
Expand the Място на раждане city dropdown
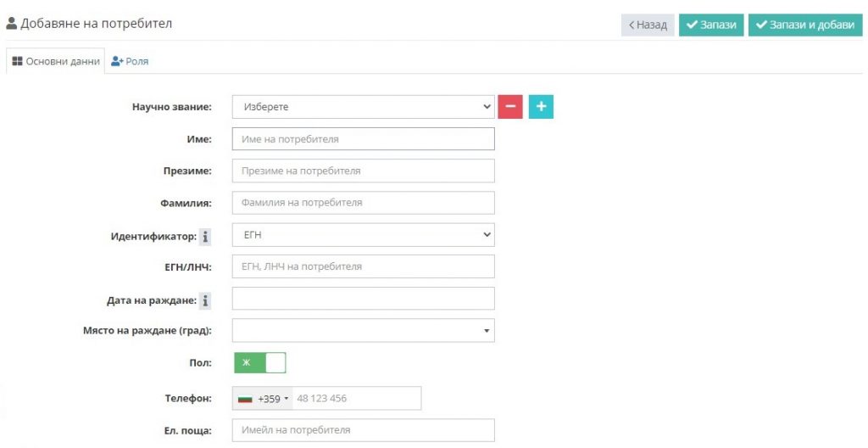click(363, 330)
